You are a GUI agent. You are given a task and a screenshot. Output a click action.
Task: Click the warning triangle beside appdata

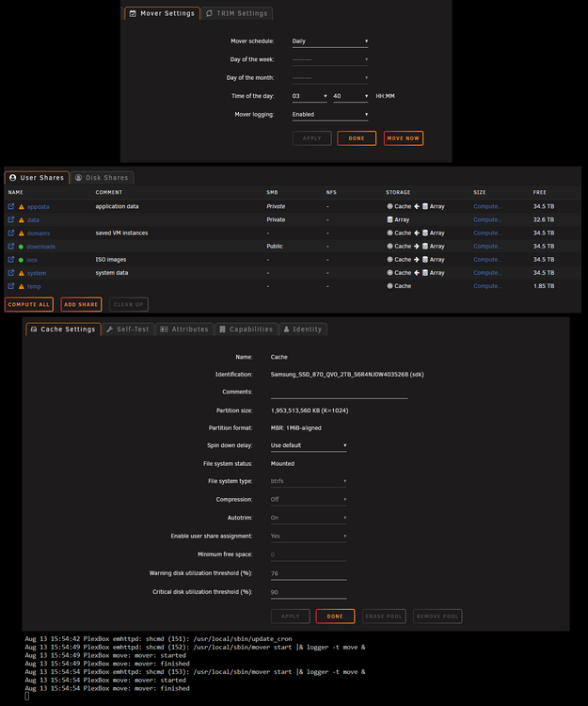point(21,207)
